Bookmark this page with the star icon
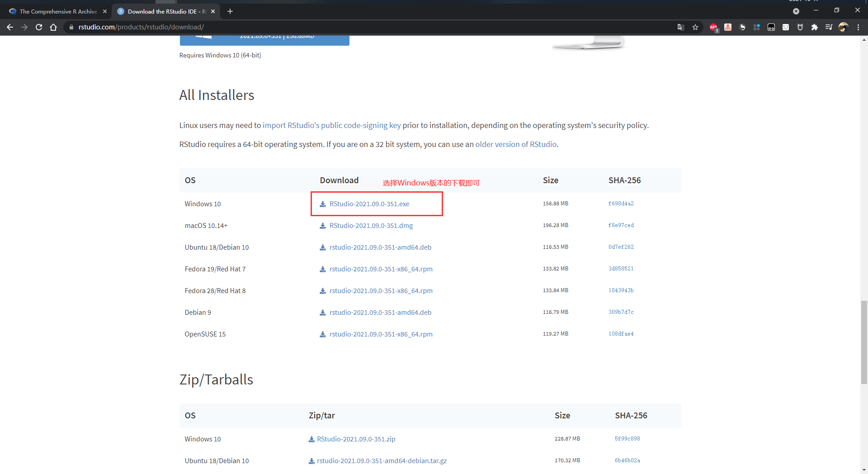The image size is (868, 474). point(695,27)
